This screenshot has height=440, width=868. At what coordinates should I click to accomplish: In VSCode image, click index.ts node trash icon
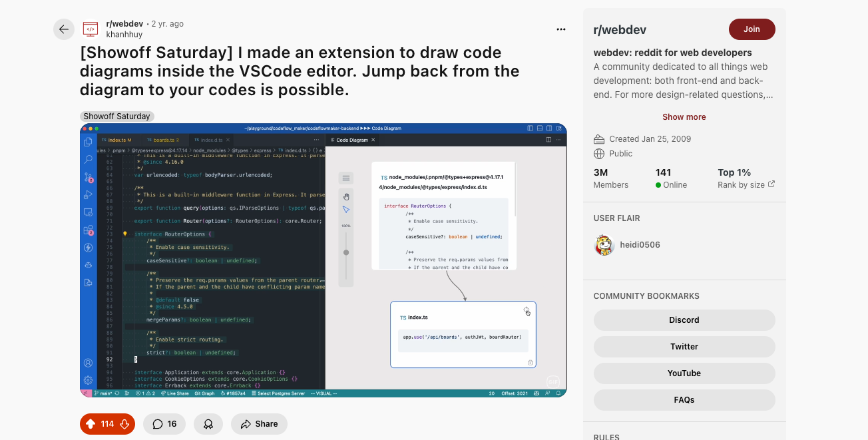tap(531, 362)
